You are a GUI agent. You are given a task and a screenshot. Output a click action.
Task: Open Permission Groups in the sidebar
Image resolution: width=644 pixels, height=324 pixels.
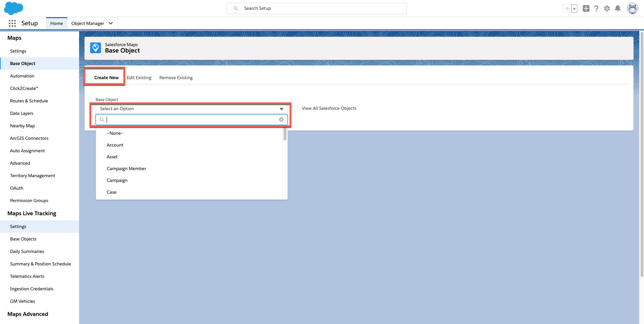(x=39, y=201)
